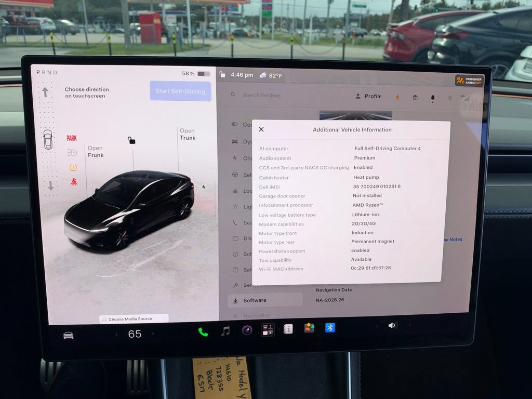Tap the unlock padlock above the car model

coord(131,140)
